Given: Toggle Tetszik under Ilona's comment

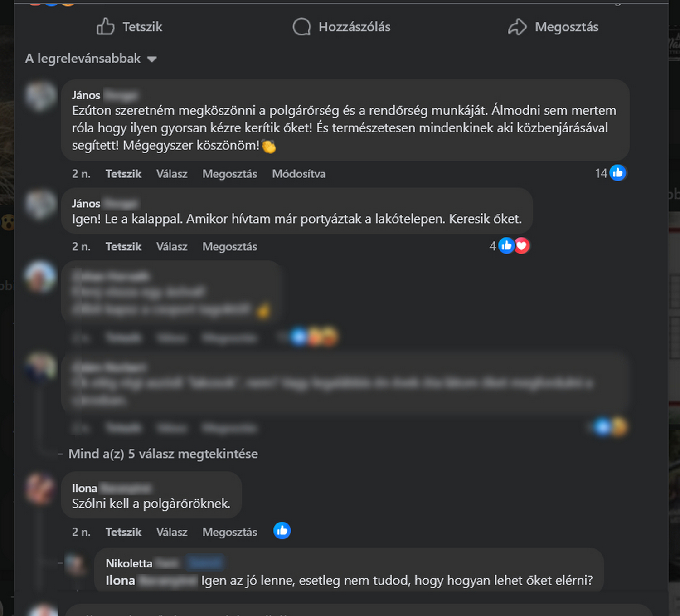Looking at the screenshot, I should 123,532.
